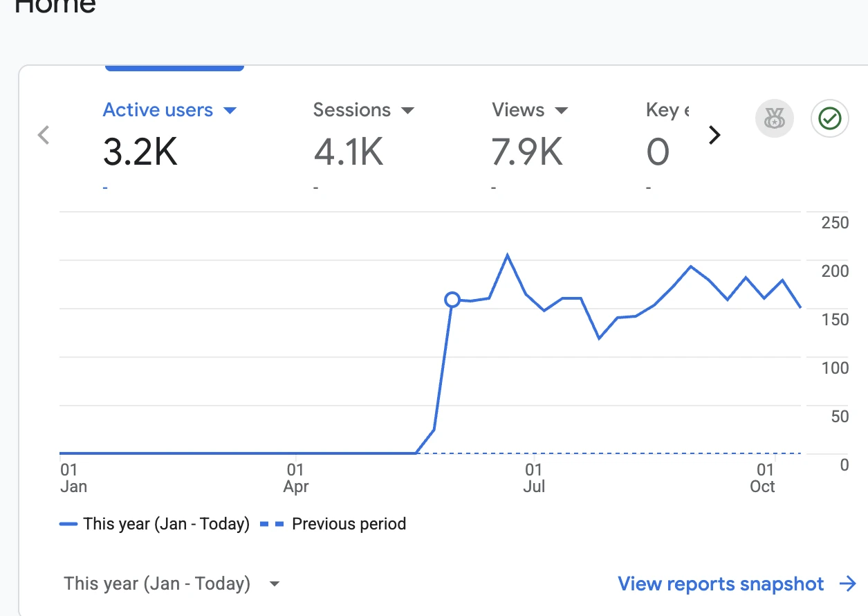The width and height of the screenshot is (868, 616).
Task: Click the 01 Jul axis label
Action: point(534,478)
